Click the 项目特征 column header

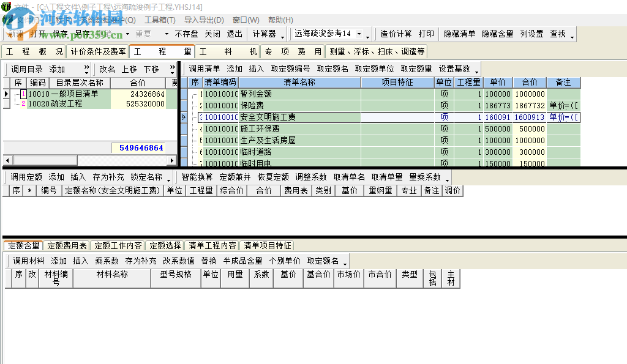(x=397, y=83)
